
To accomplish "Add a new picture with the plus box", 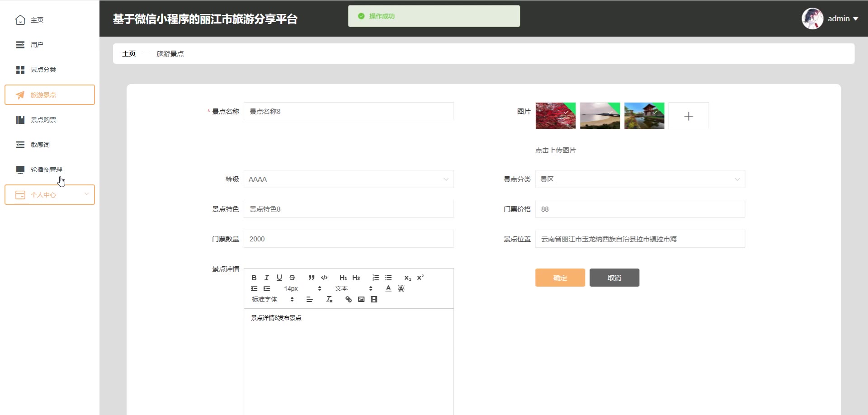I will tap(689, 116).
